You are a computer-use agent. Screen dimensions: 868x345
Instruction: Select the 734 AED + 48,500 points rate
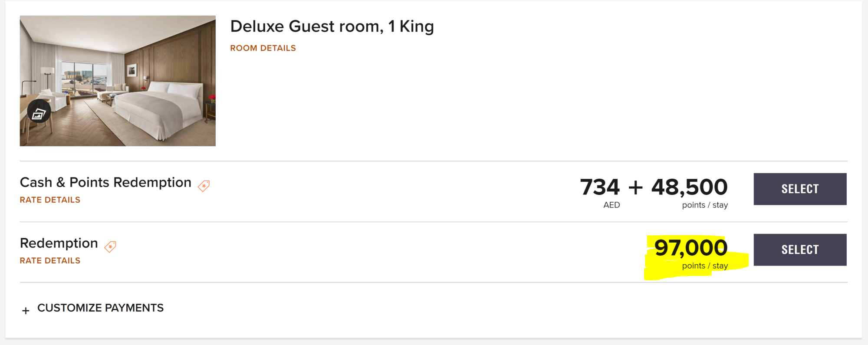pos(799,189)
